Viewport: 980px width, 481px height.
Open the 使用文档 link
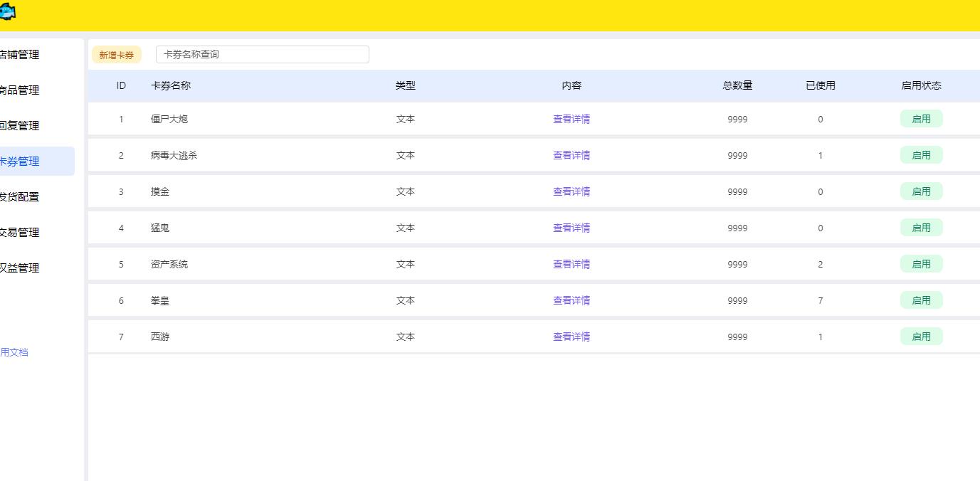tap(14, 352)
